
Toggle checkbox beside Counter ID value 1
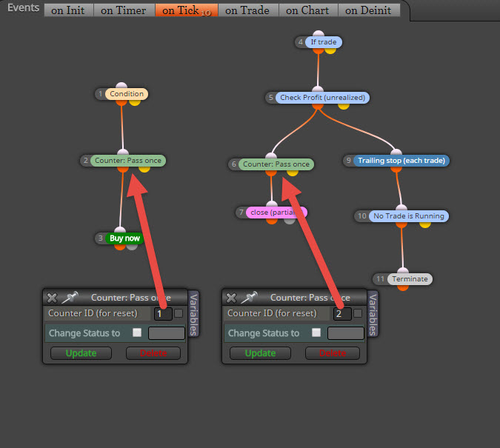(179, 313)
